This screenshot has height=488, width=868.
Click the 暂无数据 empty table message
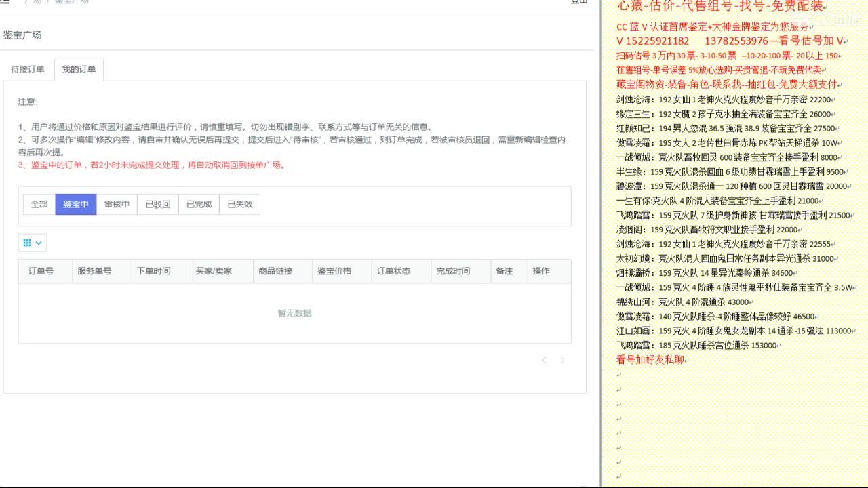click(294, 313)
